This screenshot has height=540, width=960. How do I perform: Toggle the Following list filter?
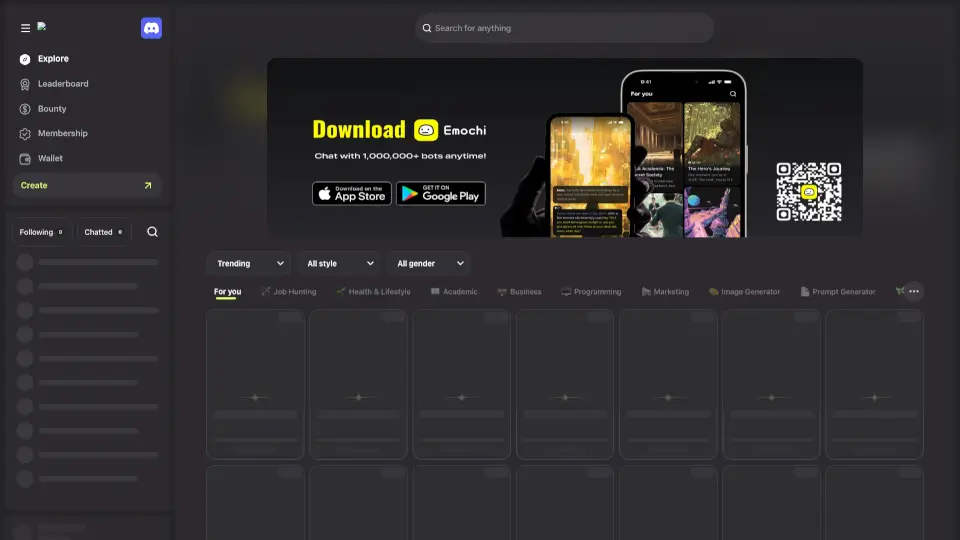click(x=41, y=232)
